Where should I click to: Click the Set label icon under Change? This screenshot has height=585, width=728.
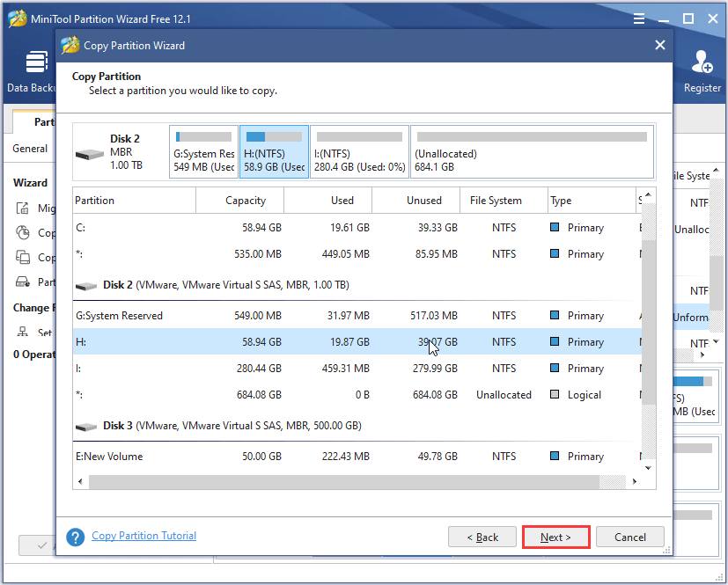[x=22, y=332]
